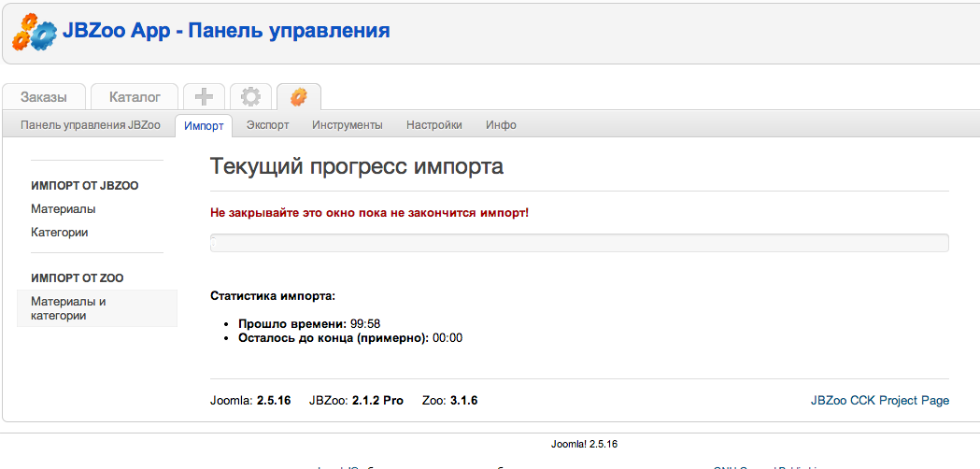Choose Категории under Импорт от JBZoo
The height and width of the screenshot is (469, 980).
coord(60,233)
